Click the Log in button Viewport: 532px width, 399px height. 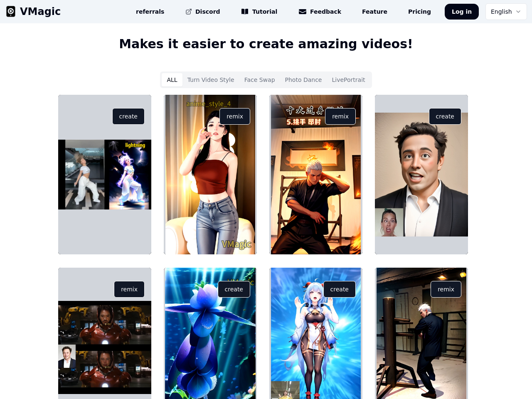(x=462, y=12)
